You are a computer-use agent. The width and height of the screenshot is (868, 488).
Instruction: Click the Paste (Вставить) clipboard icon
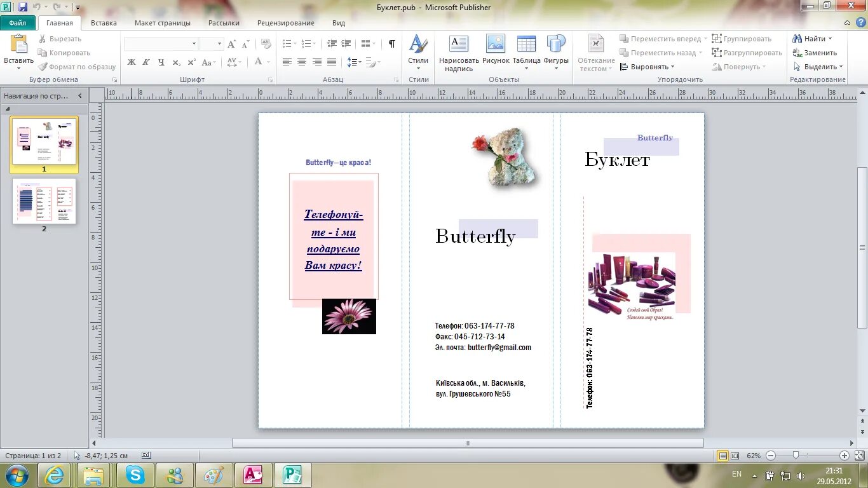pos(19,44)
